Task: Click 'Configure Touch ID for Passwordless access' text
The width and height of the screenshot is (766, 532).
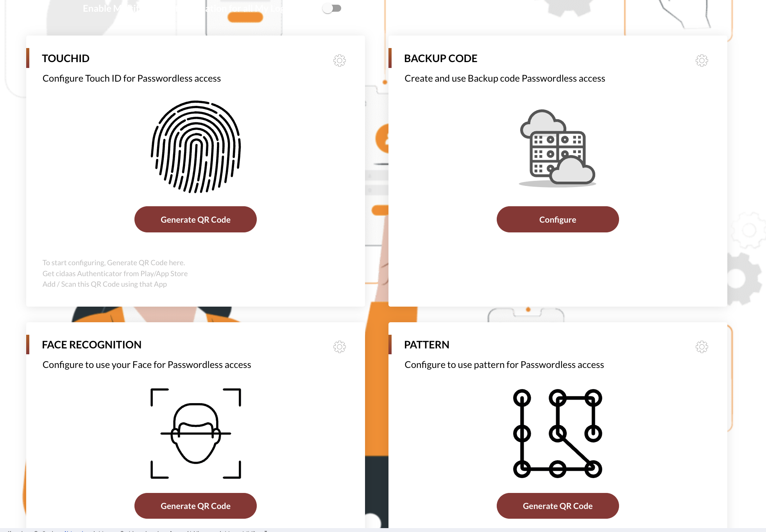Action: (x=131, y=79)
